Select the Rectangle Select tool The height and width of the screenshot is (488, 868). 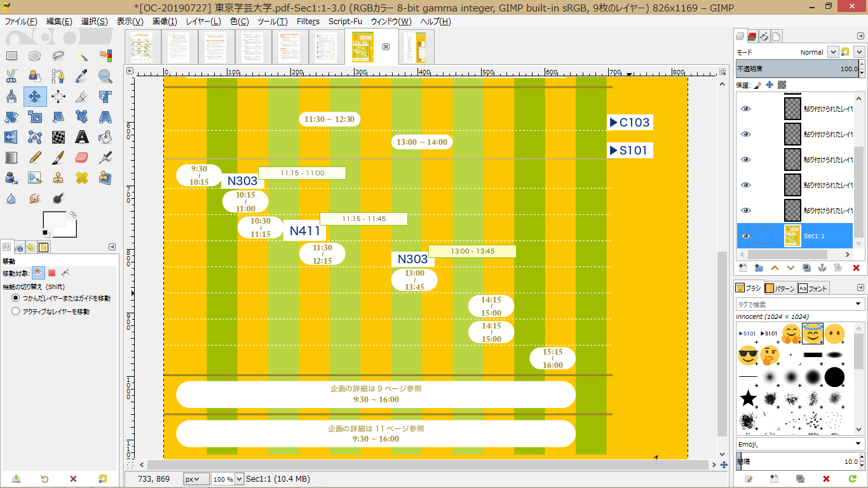(11, 57)
